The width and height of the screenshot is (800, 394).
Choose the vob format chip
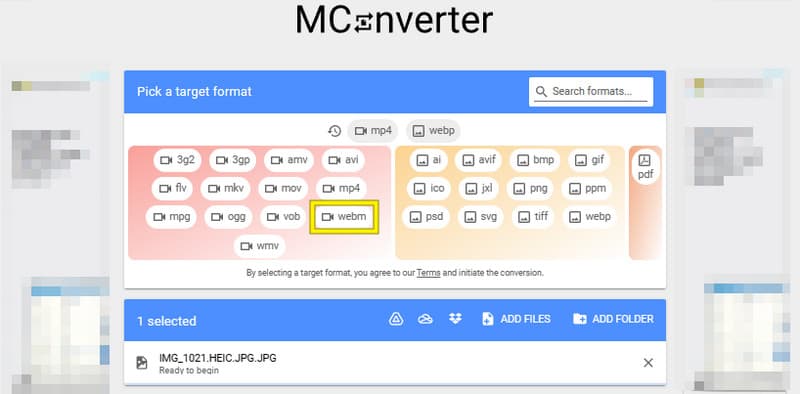tap(283, 217)
